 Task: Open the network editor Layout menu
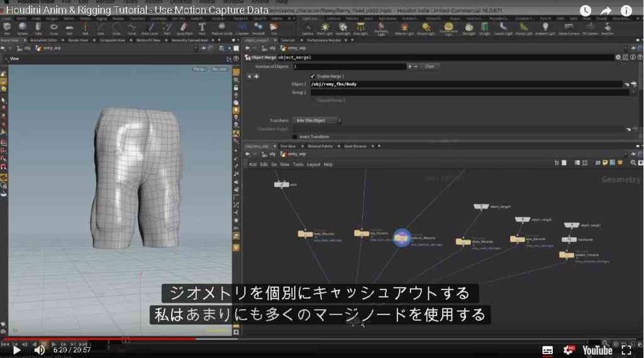313,164
